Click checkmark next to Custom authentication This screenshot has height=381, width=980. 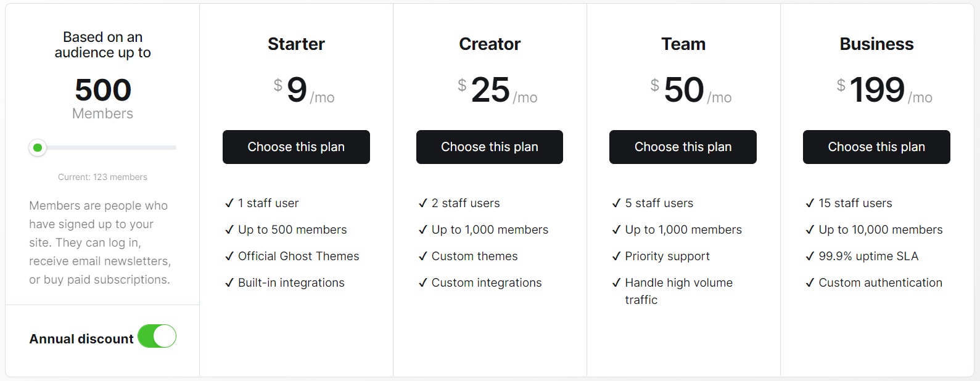[810, 283]
